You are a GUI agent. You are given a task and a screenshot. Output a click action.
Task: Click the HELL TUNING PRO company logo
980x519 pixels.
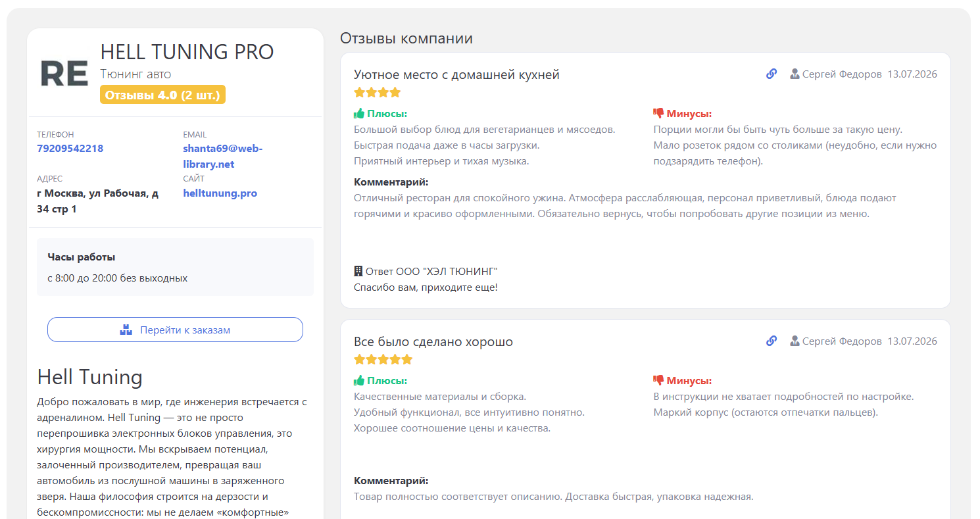pos(64,72)
